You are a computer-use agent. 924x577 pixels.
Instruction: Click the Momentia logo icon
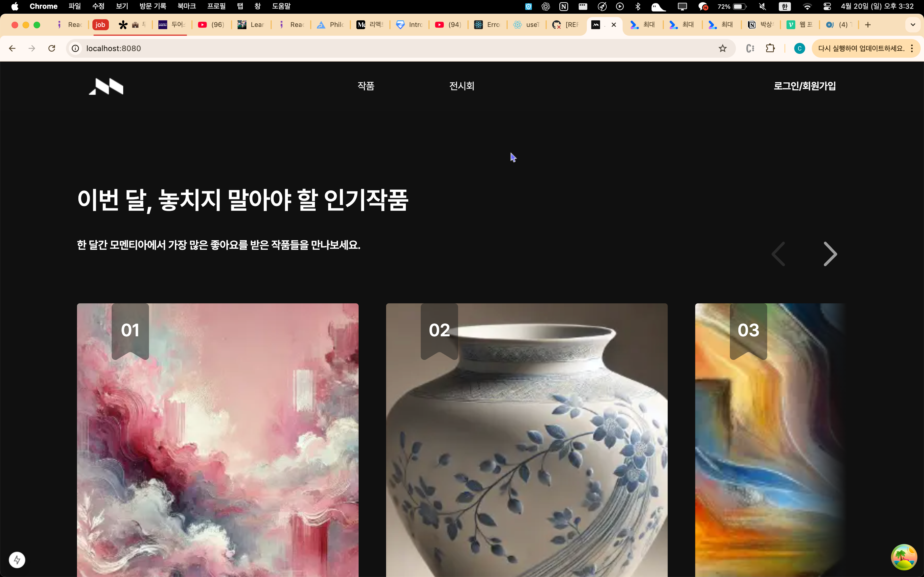click(106, 86)
